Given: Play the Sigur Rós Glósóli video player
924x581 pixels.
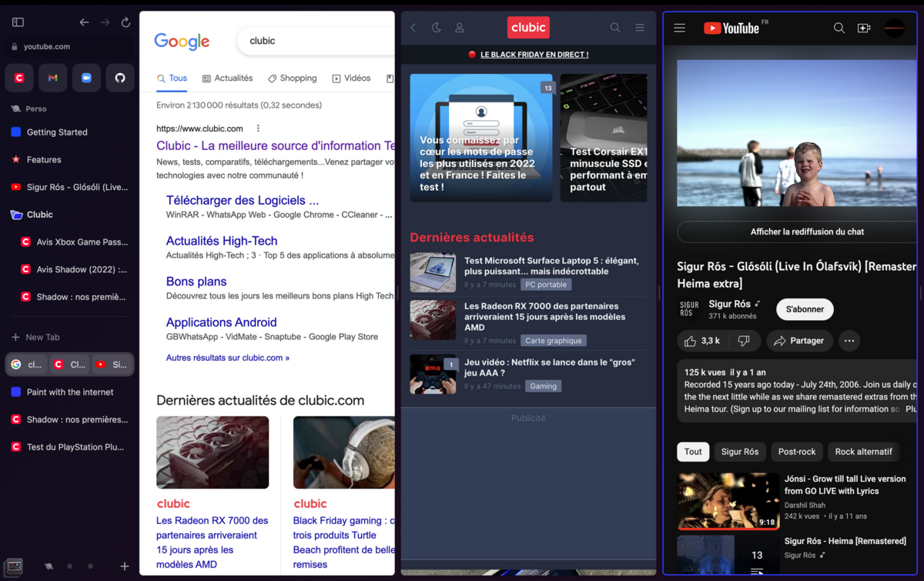Looking at the screenshot, I should click(796, 133).
